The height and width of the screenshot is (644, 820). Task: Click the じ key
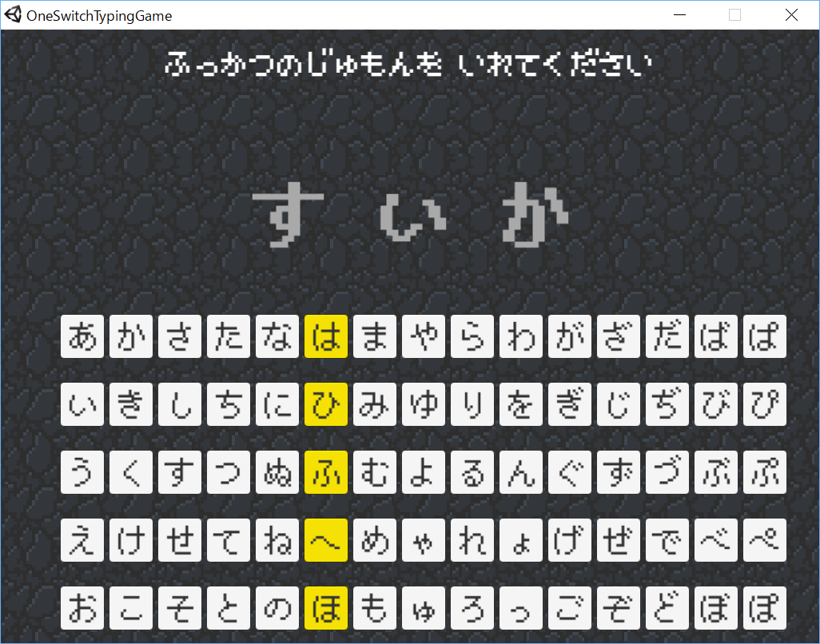[x=619, y=404]
